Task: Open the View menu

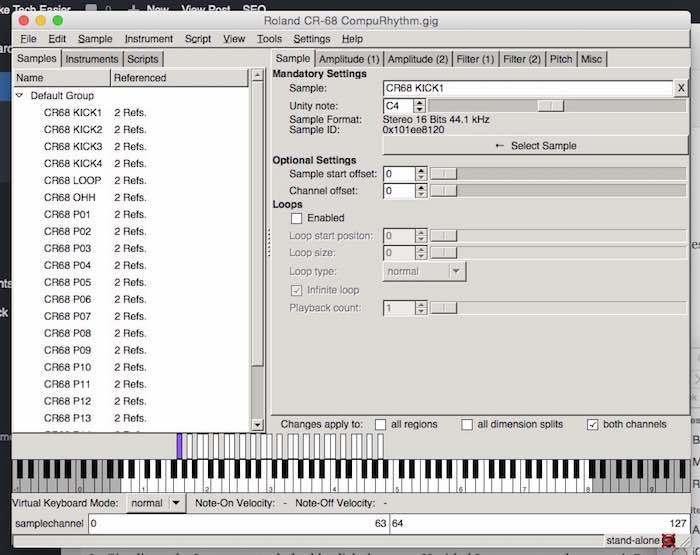Action: (x=234, y=39)
